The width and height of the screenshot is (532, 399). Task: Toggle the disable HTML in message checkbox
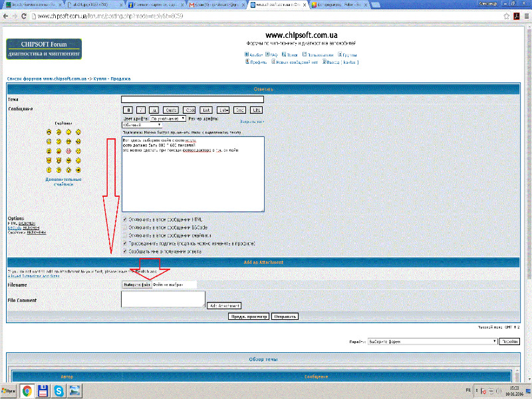click(x=125, y=219)
